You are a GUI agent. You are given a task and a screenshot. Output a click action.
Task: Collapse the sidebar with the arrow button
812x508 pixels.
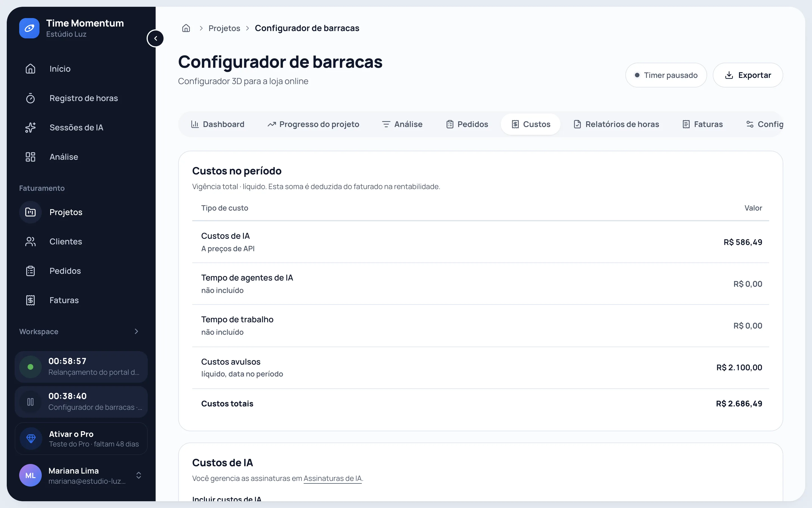155,38
